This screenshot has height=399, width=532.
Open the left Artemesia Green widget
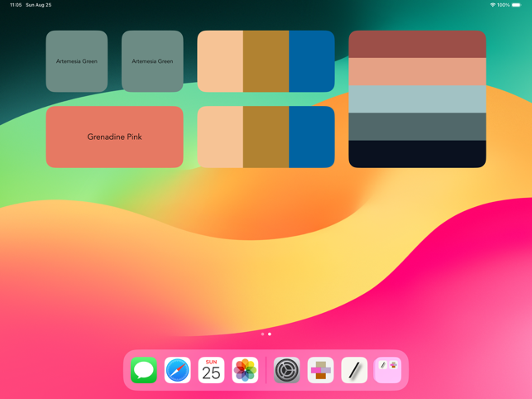(x=77, y=61)
